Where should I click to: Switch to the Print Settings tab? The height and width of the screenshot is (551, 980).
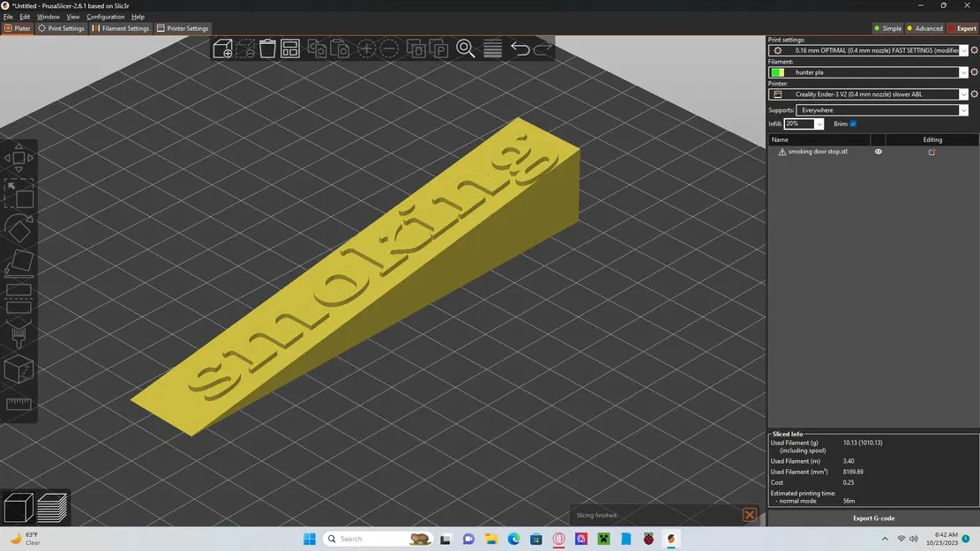pyautogui.click(x=61, y=28)
